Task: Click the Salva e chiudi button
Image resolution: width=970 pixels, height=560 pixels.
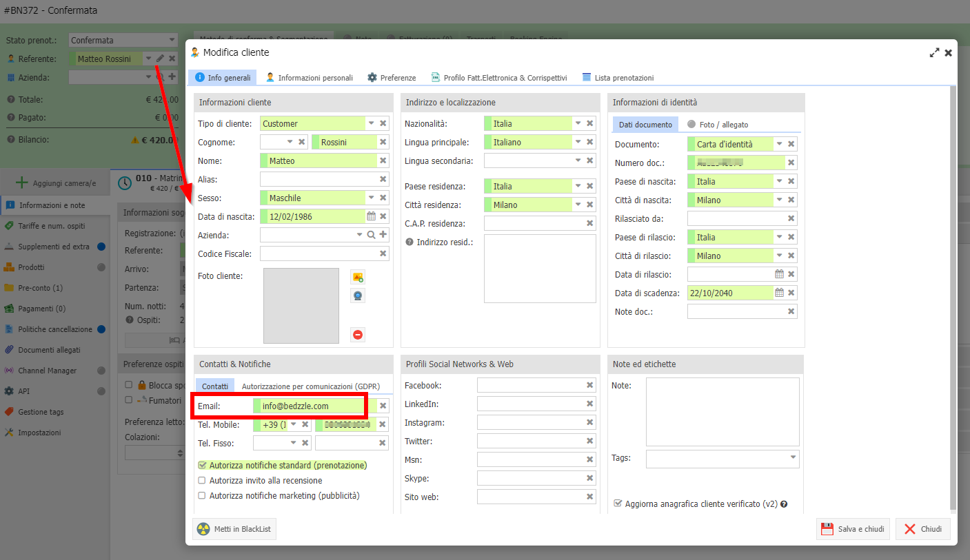Action: 853,529
